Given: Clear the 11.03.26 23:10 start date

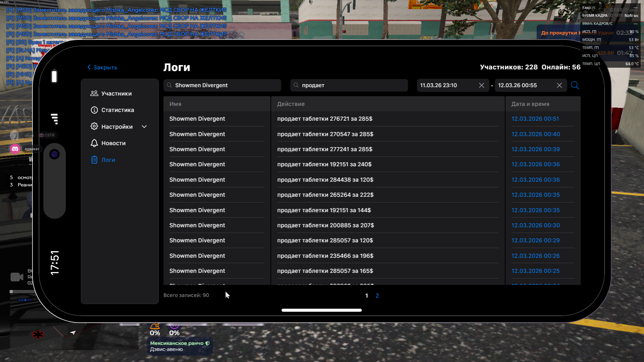Looking at the screenshot, I should [x=481, y=85].
